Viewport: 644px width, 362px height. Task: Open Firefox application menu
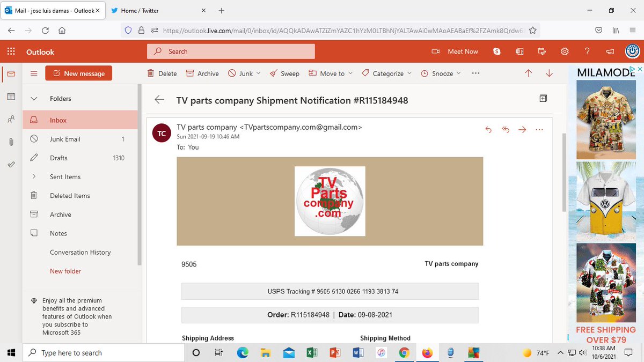tap(633, 31)
